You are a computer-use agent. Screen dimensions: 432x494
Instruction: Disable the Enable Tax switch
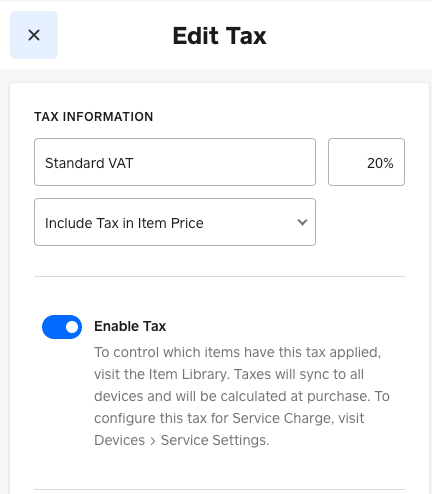coord(62,327)
